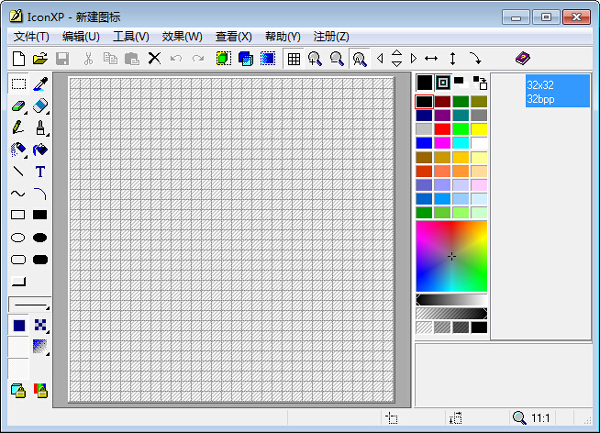The width and height of the screenshot is (600, 433).
Task: Click the black X delete icon
Action: tap(154, 59)
